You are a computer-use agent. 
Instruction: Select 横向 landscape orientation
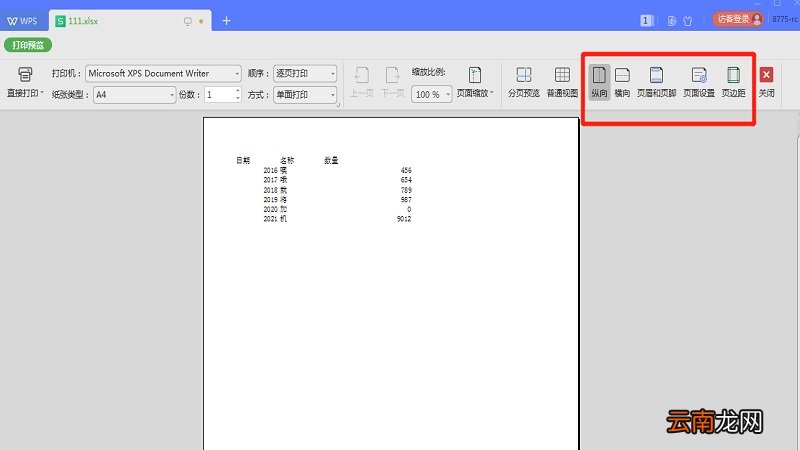(622, 82)
